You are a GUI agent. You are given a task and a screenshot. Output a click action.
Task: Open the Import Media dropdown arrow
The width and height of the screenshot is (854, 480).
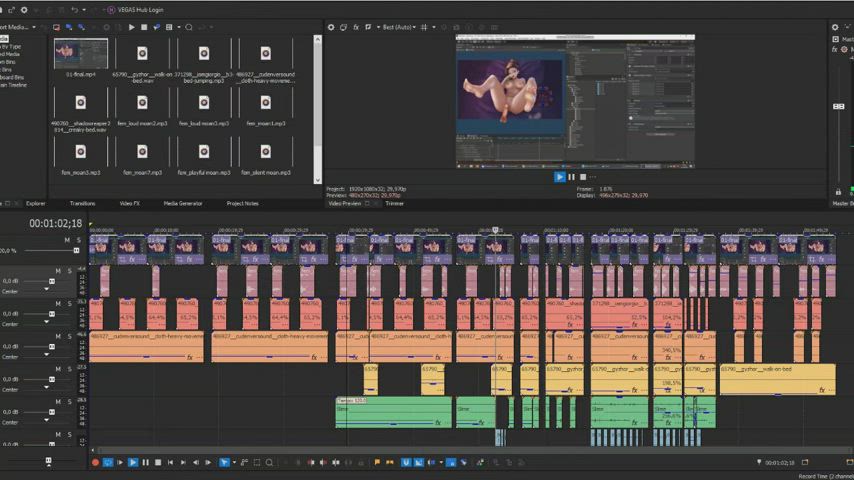pyautogui.click(x=34, y=27)
